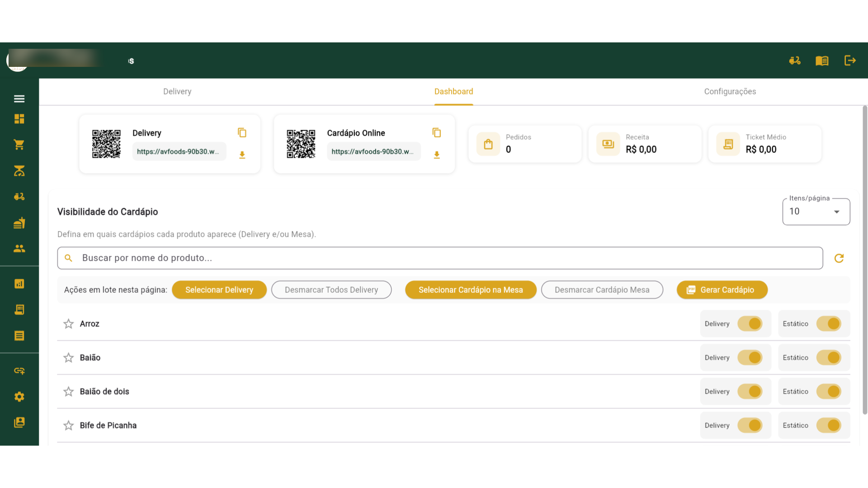Collapse the sidebar with the hamburger menu
The width and height of the screenshot is (868, 488).
(19, 99)
